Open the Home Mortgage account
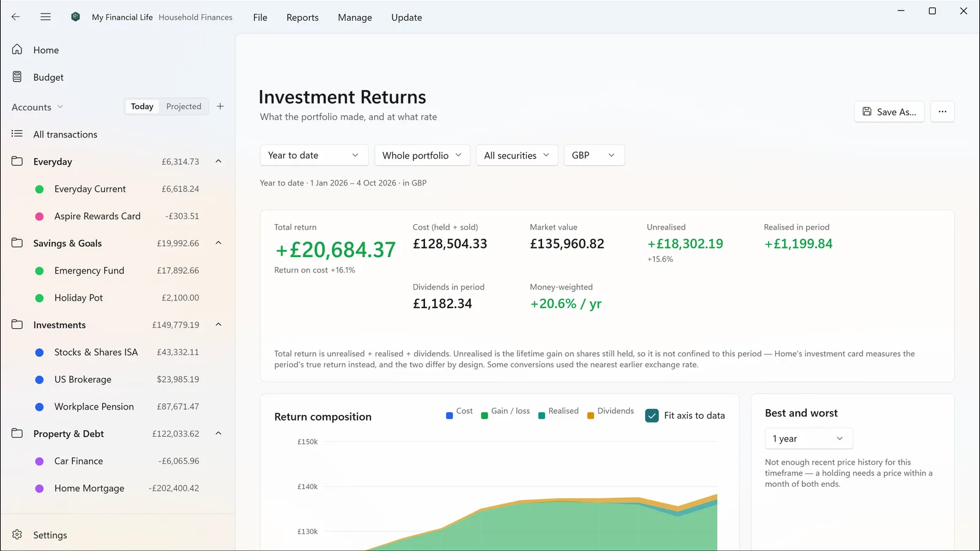The width and height of the screenshot is (980, 551). (x=118, y=489)
